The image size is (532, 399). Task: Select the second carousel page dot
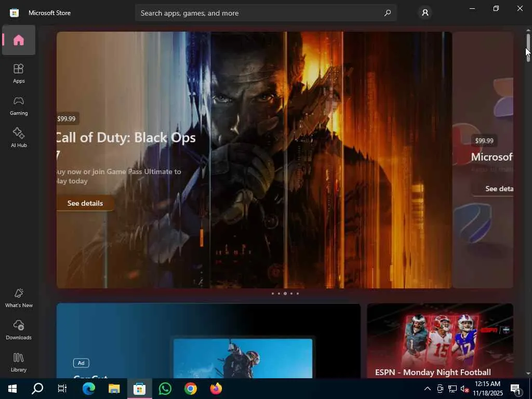[279, 294]
